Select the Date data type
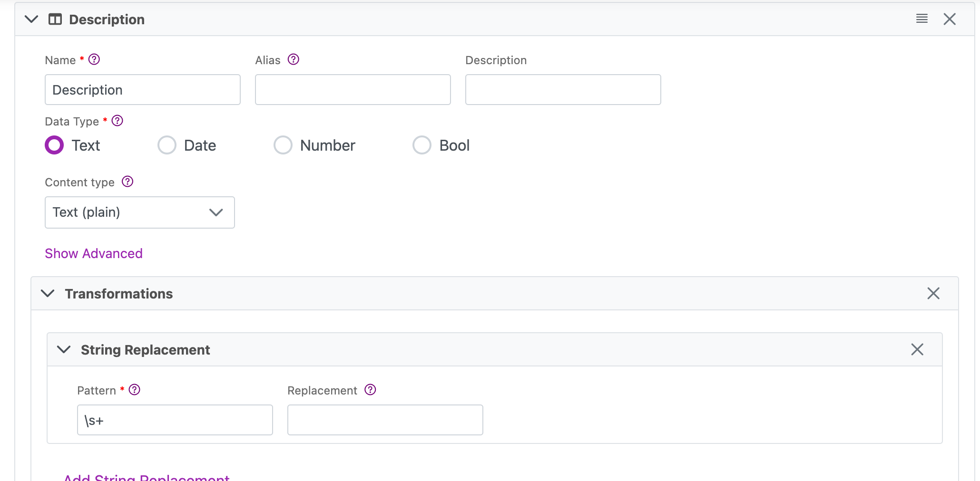980x481 pixels. click(x=167, y=145)
